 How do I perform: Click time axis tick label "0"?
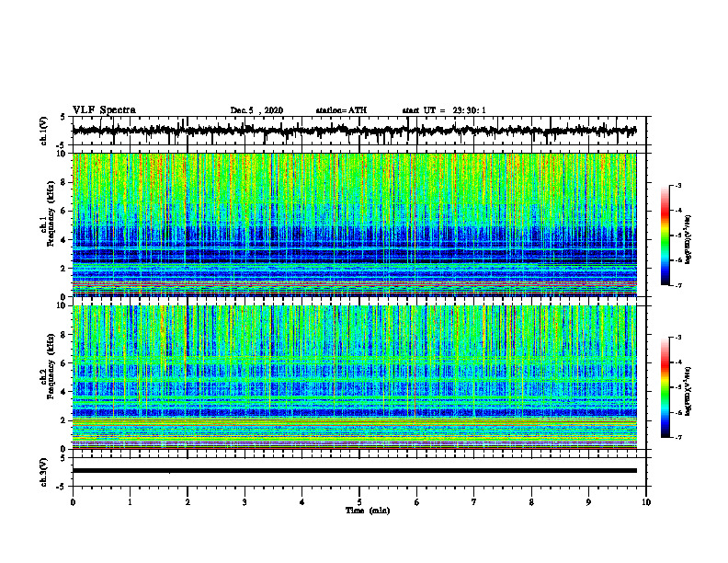[x=73, y=502]
